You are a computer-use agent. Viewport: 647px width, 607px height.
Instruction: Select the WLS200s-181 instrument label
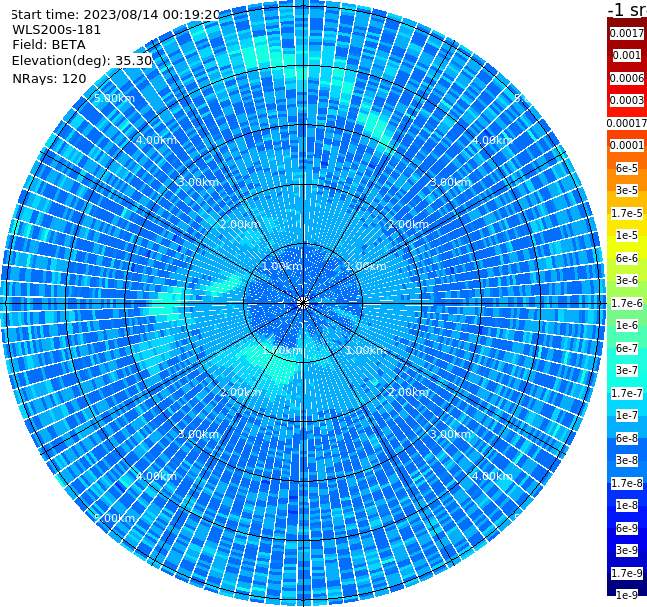(x=57, y=30)
